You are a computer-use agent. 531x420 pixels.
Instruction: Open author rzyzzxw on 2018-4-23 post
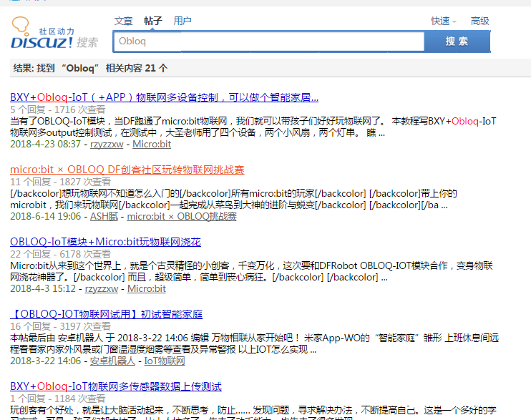coord(107,144)
